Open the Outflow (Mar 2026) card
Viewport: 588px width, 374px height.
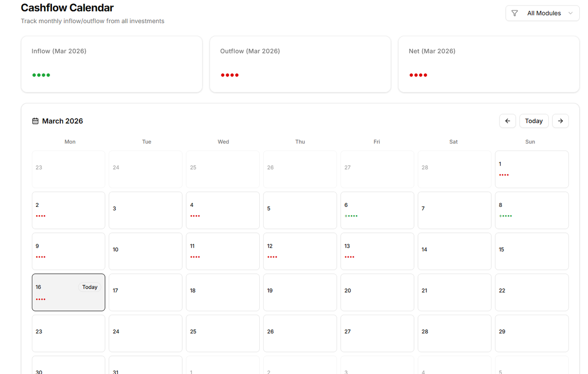[300, 64]
